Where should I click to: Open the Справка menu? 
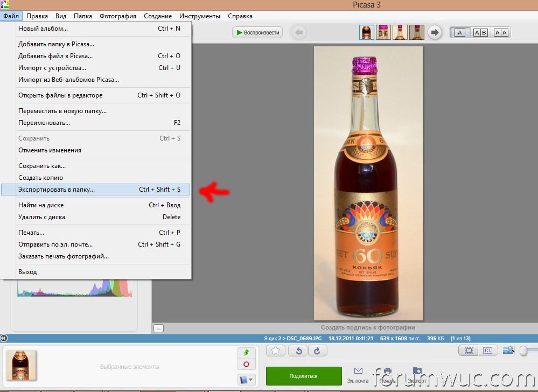[x=240, y=16]
